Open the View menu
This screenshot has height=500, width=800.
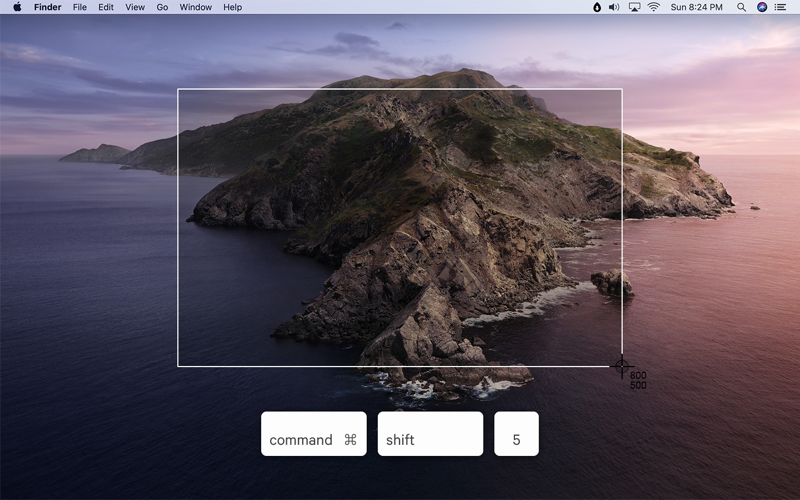coord(135,7)
